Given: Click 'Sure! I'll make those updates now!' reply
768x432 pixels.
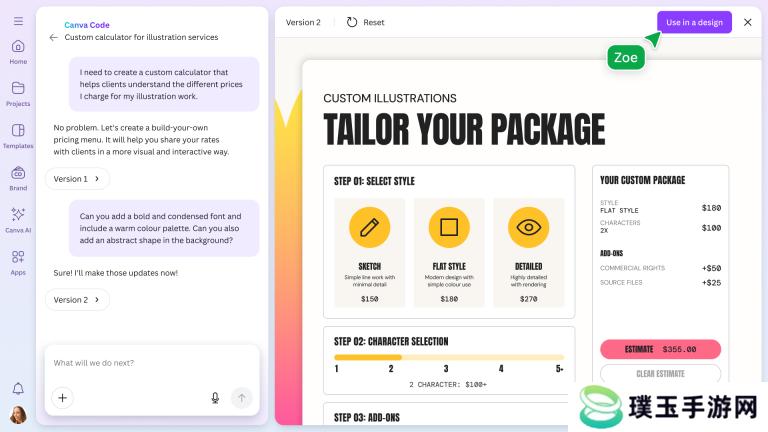Looking at the screenshot, I should point(116,273).
